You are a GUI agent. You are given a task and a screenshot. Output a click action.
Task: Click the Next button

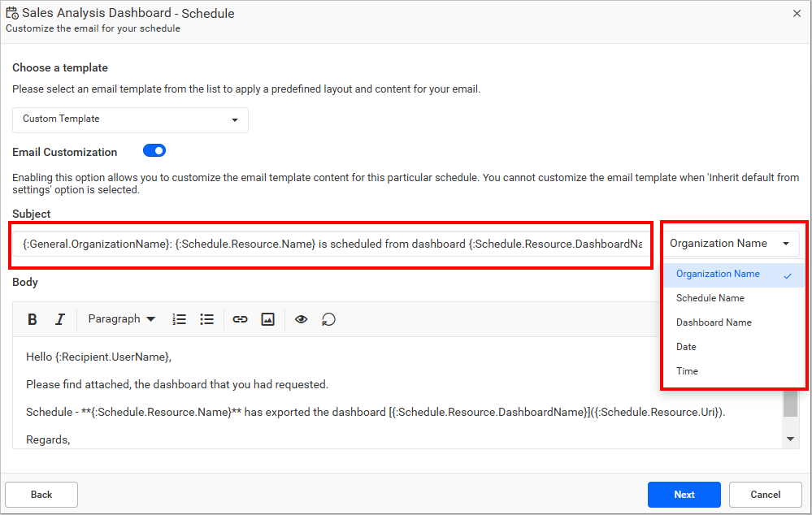[x=684, y=494]
